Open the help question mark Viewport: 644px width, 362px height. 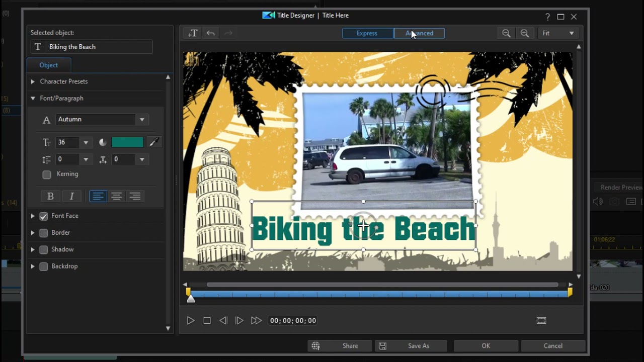click(x=547, y=17)
